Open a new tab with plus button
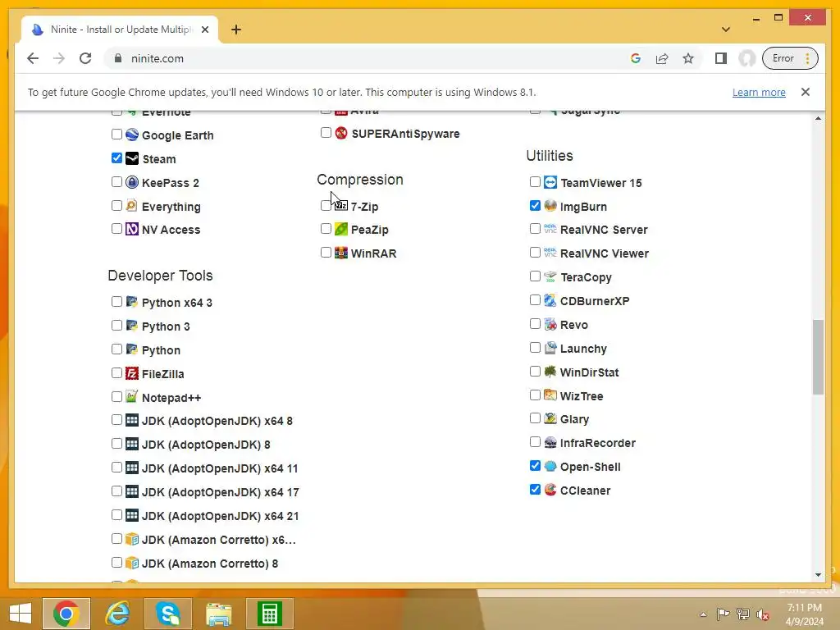Image resolution: width=840 pixels, height=630 pixels. click(x=236, y=30)
